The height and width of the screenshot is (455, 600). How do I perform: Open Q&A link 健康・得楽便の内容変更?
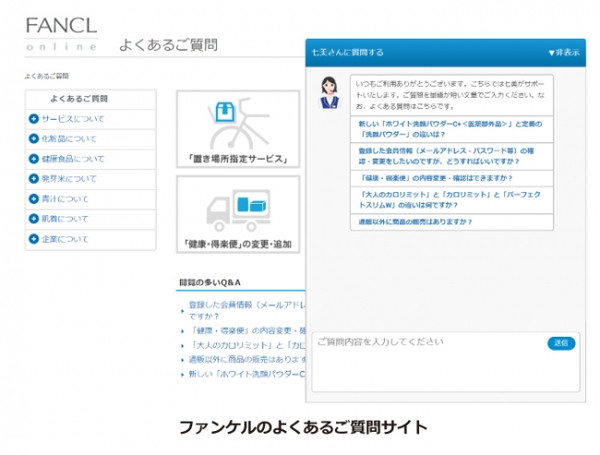tap(247, 331)
